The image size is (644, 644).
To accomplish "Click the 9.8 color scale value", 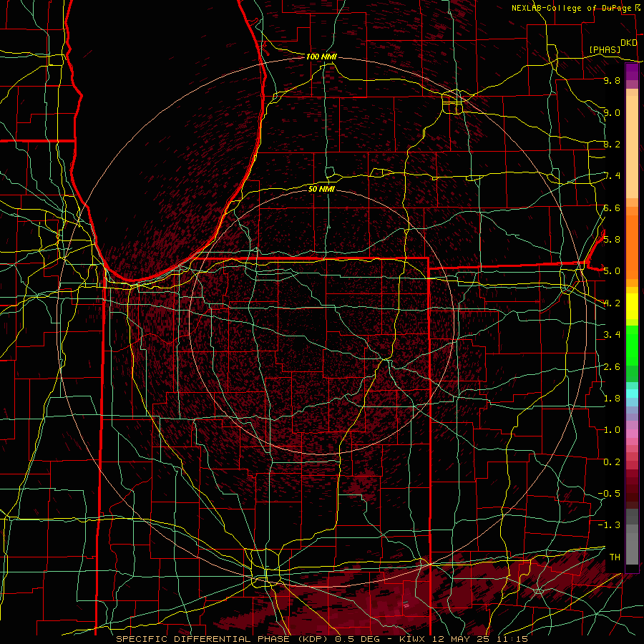I will click(x=612, y=81).
